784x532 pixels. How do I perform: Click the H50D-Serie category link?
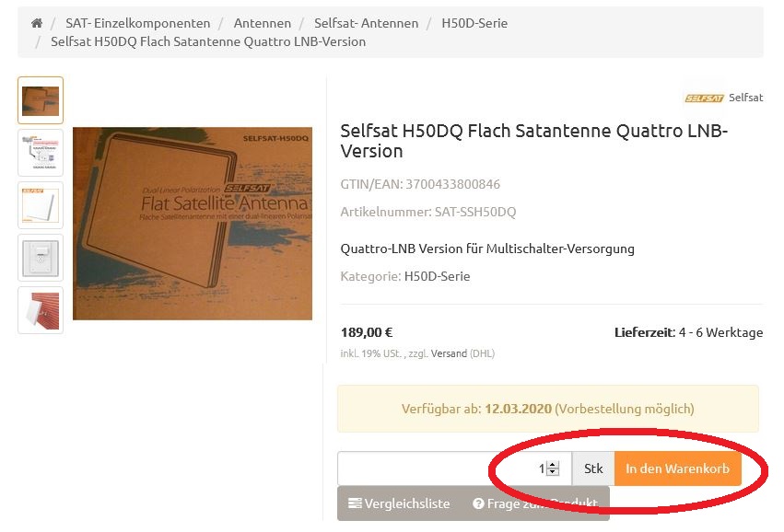[437, 276]
